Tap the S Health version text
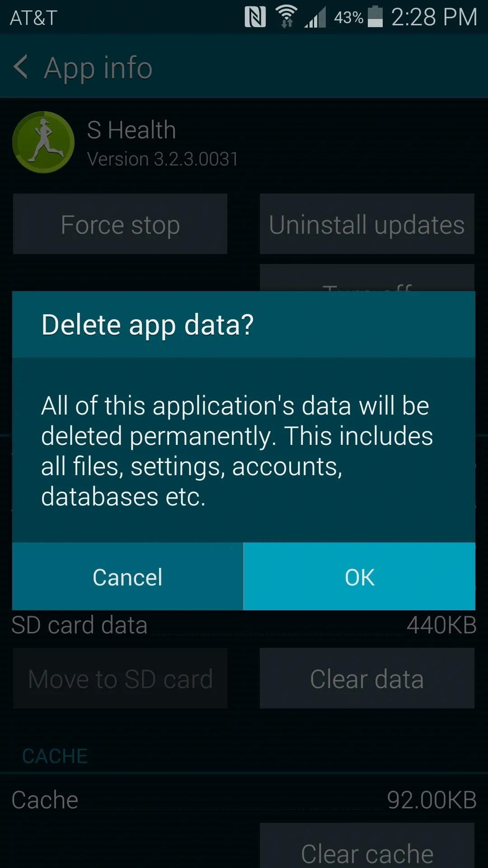The image size is (488, 868). (163, 159)
